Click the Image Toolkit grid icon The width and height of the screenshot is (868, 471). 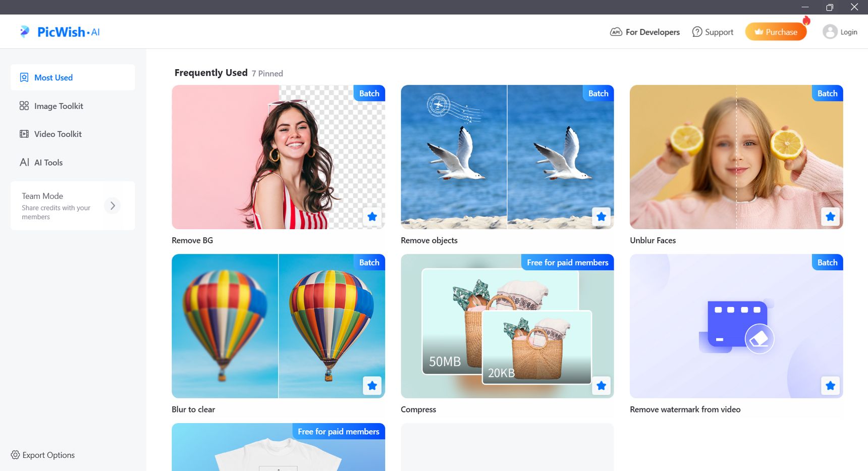tap(24, 106)
